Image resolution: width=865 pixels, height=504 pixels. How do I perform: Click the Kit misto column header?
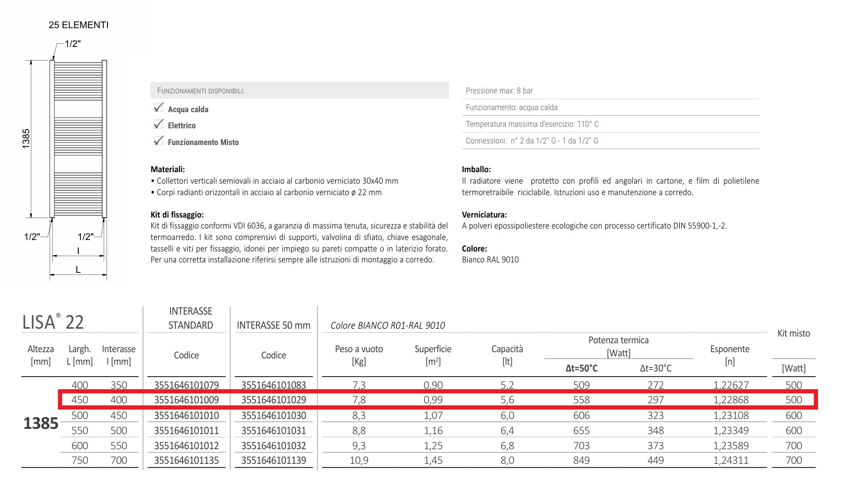click(793, 333)
